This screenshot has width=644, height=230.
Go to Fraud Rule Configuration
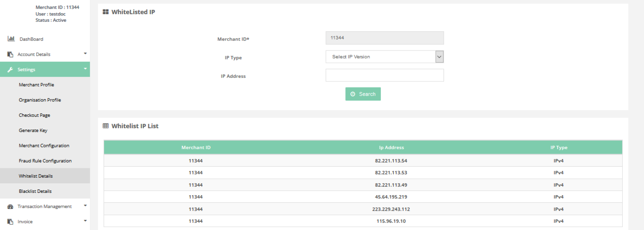pos(45,161)
